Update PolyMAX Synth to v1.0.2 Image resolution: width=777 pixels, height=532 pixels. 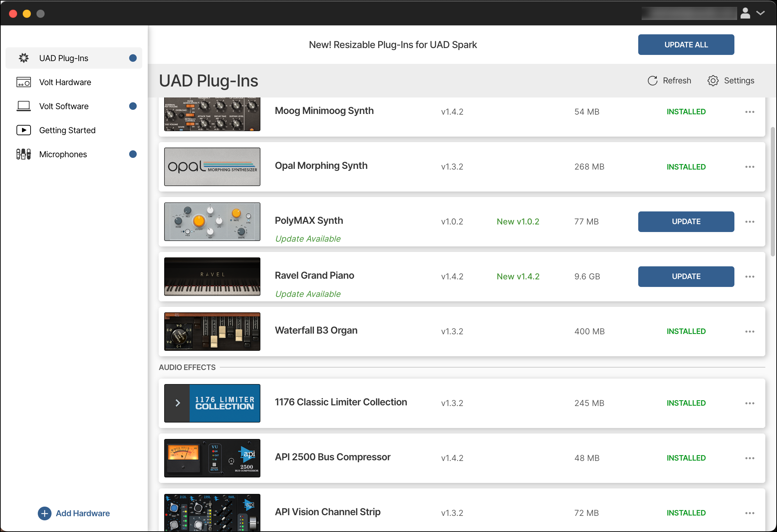click(x=686, y=221)
